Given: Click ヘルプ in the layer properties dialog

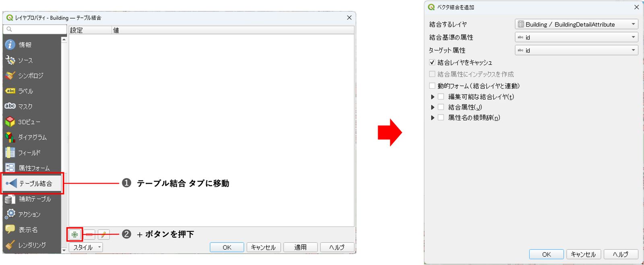Looking at the screenshot, I should (337, 247).
